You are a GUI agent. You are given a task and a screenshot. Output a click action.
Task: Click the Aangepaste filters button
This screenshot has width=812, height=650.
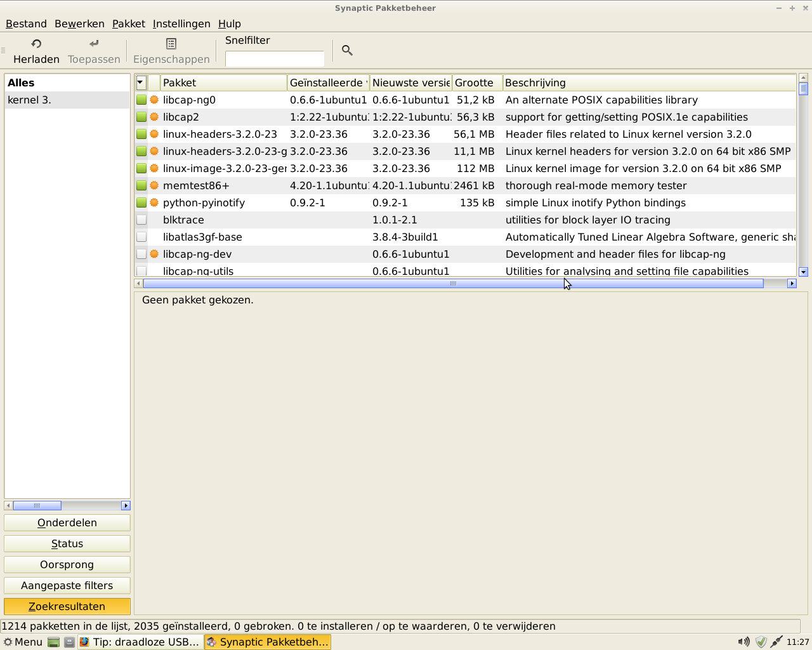click(67, 585)
